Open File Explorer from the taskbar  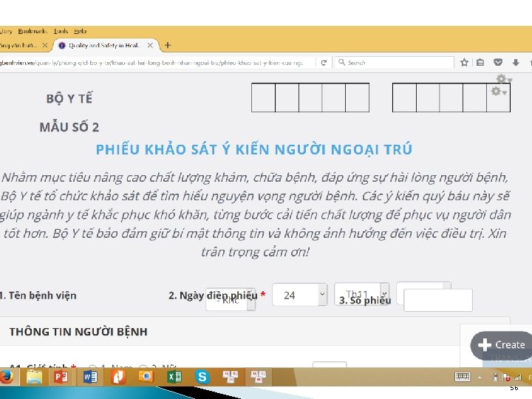[34, 377]
